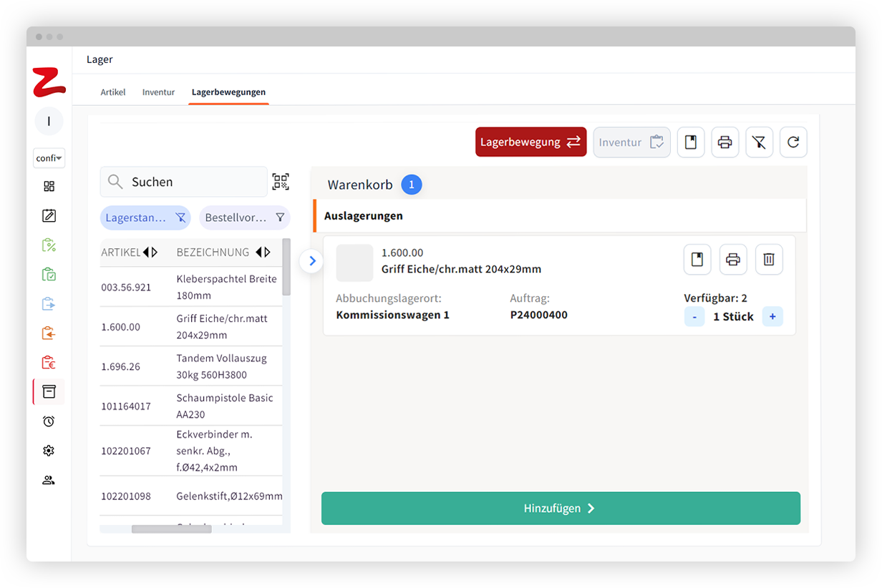This screenshot has height=588, width=882.
Task: Click the refresh icon in toolbar
Action: [x=793, y=142]
